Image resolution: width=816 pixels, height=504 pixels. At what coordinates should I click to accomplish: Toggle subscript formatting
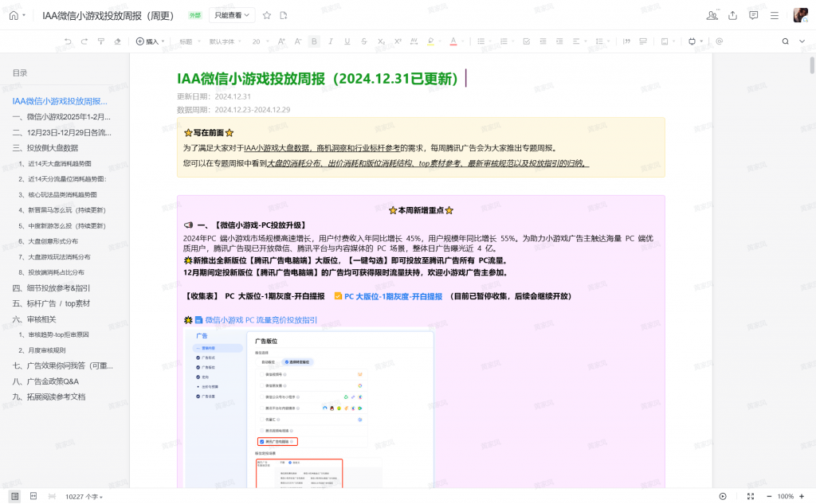pos(381,41)
